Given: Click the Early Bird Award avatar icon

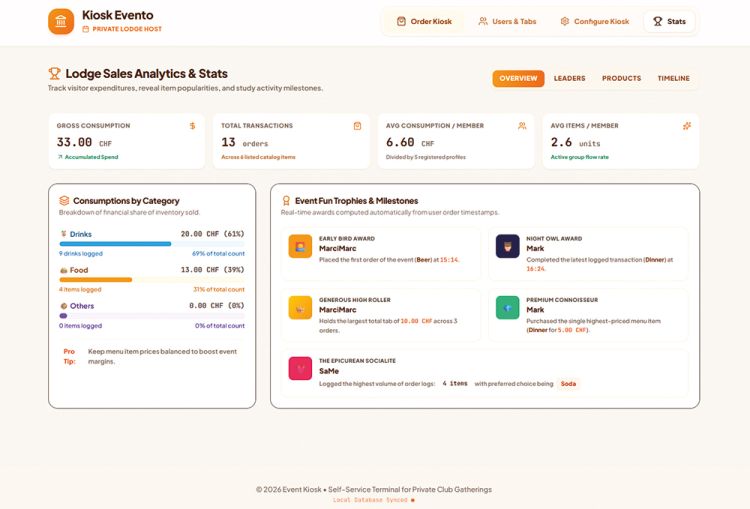Looking at the screenshot, I should coord(300,246).
